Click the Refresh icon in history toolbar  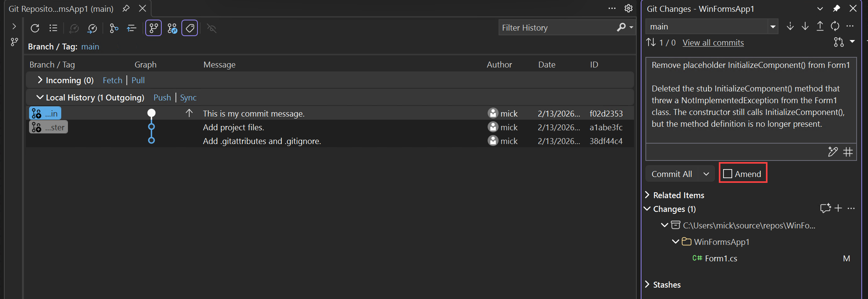click(35, 28)
